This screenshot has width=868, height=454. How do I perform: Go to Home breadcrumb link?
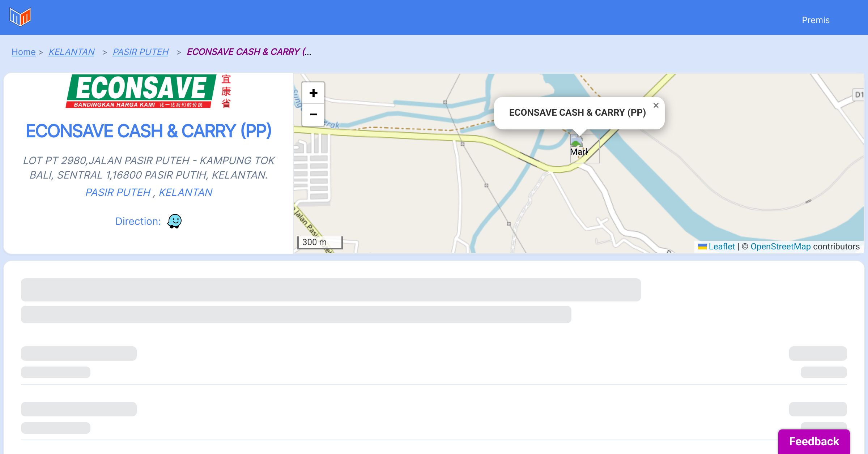coord(24,52)
